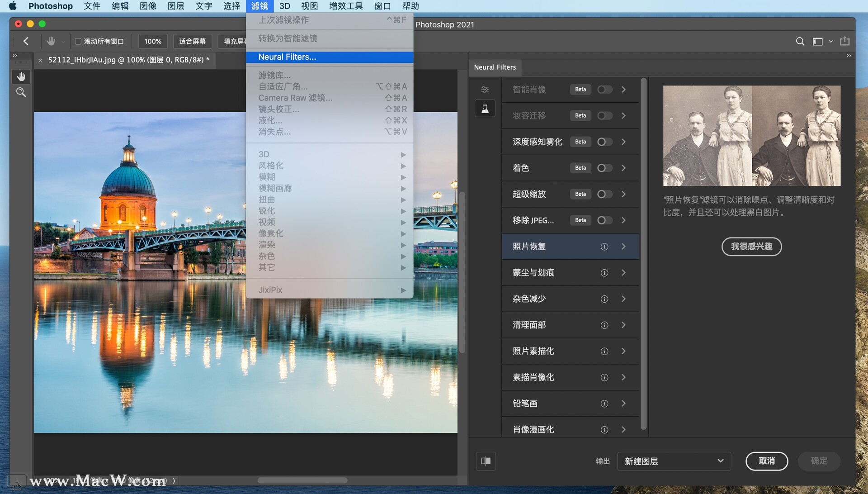The width and height of the screenshot is (868, 494).
Task: Expand the 着色 filter chevron
Action: click(x=624, y=168)
